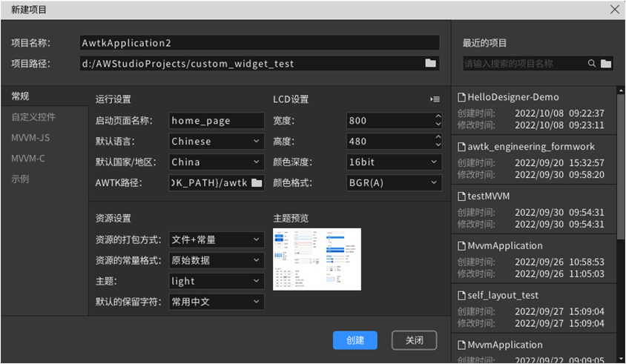Increase LCD height value with up arrow
Viewport: 626px width, 364px height.
point(438,137)
